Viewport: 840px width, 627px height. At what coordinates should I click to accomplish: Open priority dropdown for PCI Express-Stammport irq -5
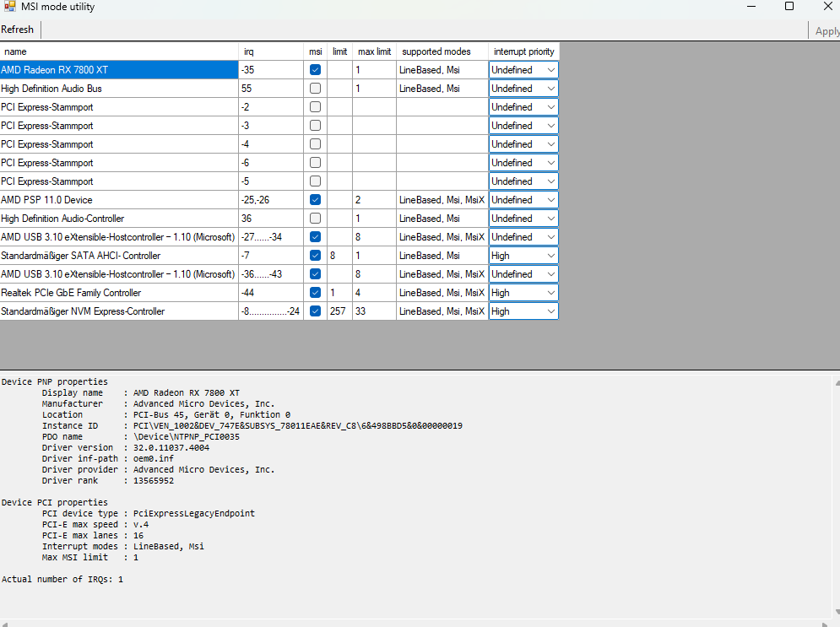coord(523,181)
